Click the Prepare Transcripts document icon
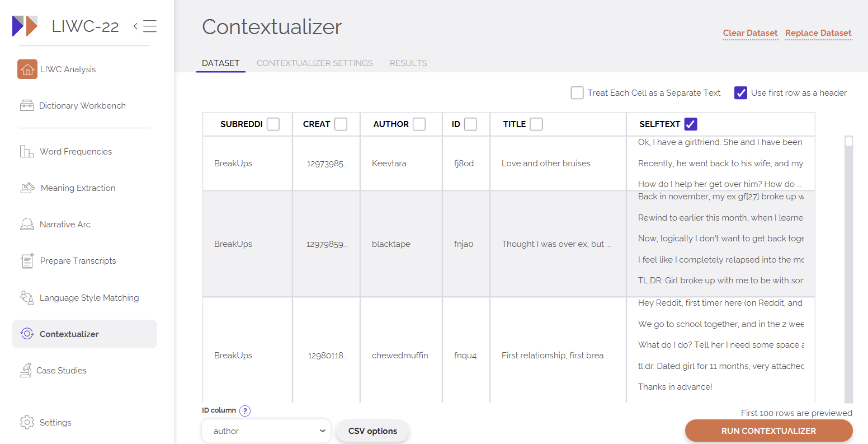 [27, 260]
